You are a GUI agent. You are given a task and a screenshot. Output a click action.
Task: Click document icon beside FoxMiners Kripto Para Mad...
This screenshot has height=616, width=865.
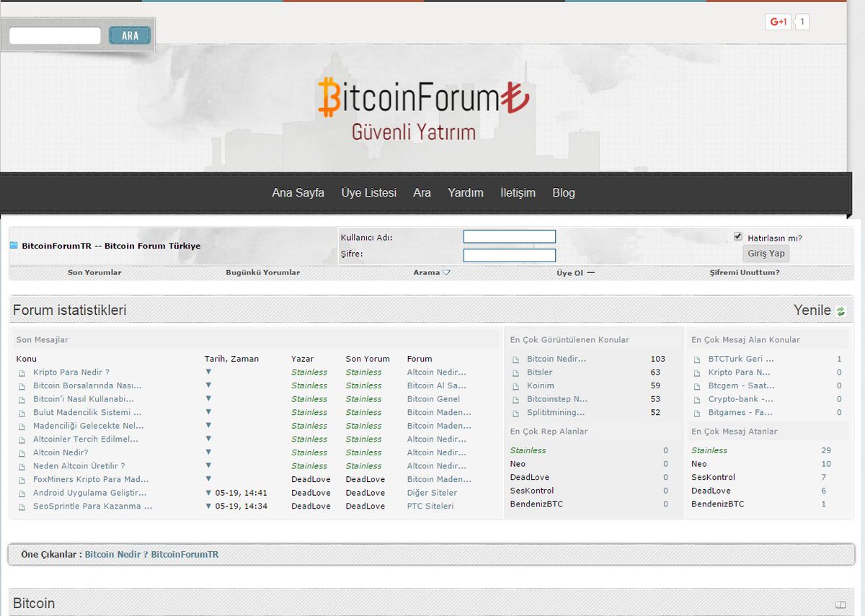[x=22, y=480]
